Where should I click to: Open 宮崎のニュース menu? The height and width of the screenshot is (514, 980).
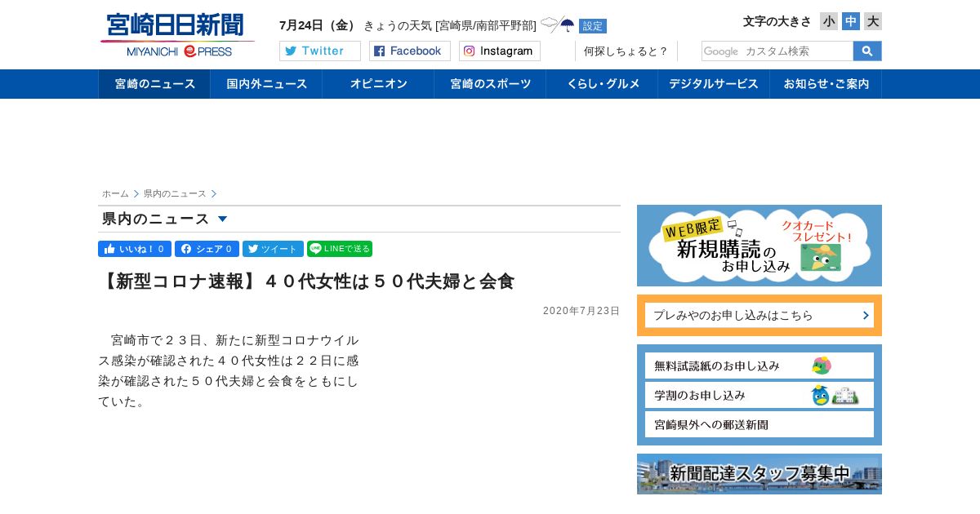coord(154,84)
